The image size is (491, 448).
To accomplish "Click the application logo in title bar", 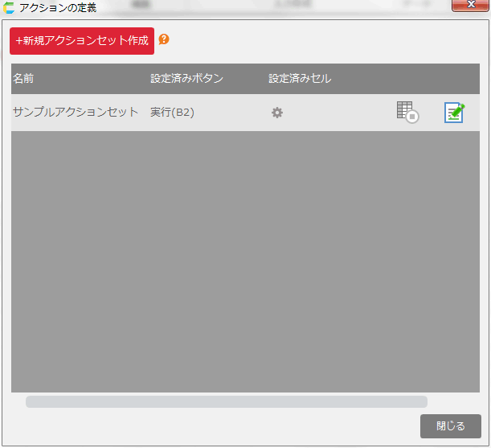I will (x=9, y=7).
